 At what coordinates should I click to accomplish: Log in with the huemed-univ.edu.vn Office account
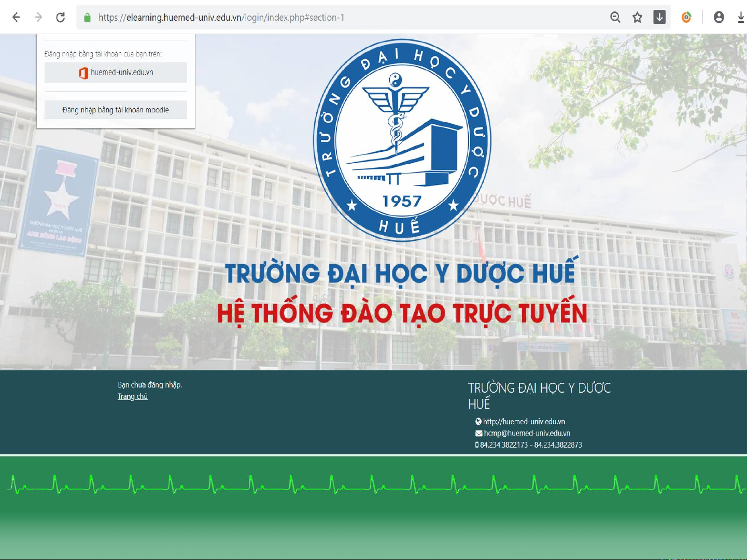coord(116,73)
